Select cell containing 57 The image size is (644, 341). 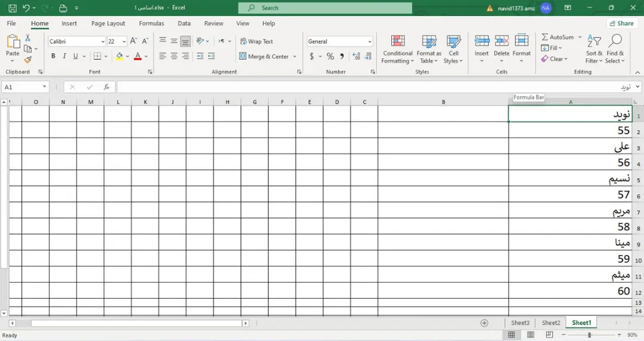(570, 194)
